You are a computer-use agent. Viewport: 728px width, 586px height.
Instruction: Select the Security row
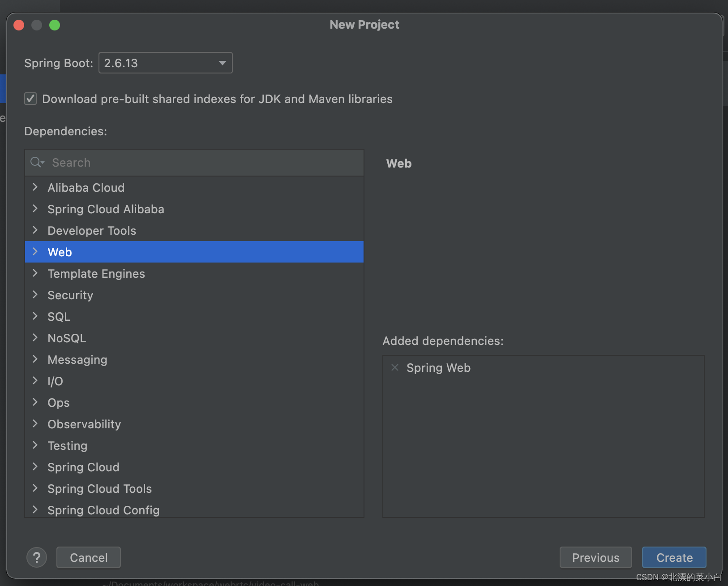(x=194, y=295)
